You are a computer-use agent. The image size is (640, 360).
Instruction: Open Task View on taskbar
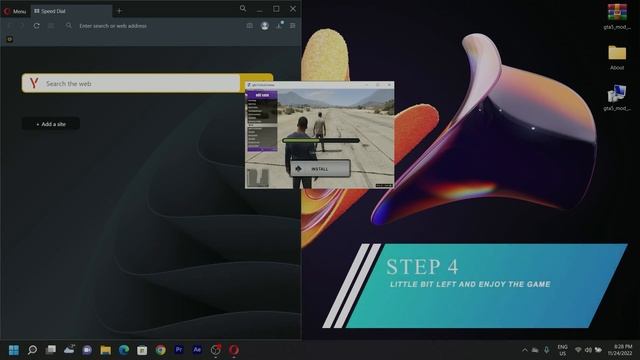[x=51, y=350]
